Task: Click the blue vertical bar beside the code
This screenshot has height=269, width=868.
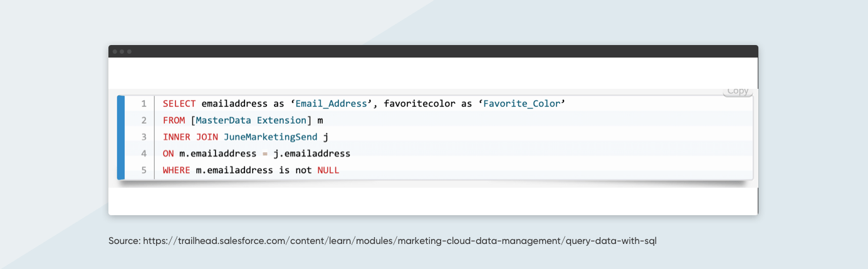Action: point(121,137)
